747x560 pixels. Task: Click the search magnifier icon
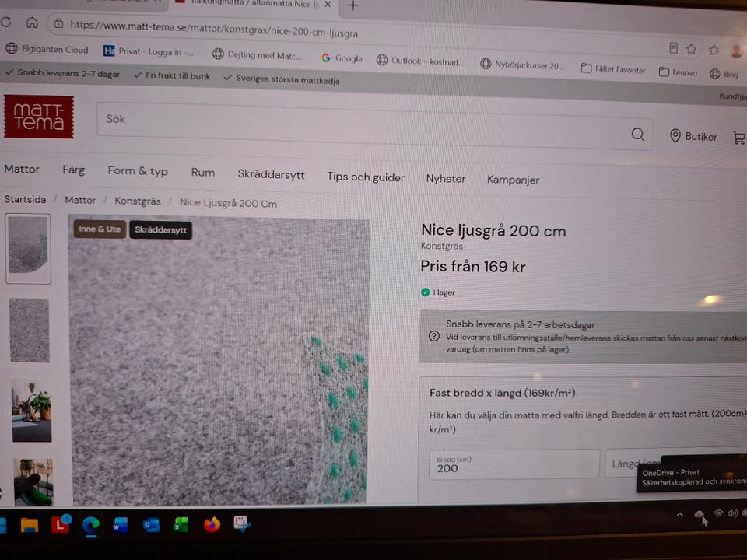(638, 135)
